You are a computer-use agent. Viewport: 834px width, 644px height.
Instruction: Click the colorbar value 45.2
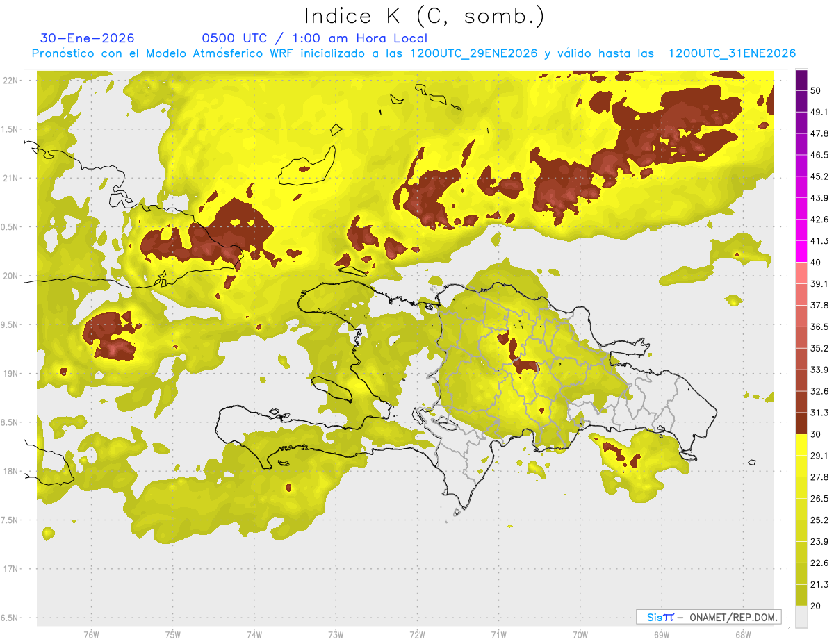coord(819,176)
